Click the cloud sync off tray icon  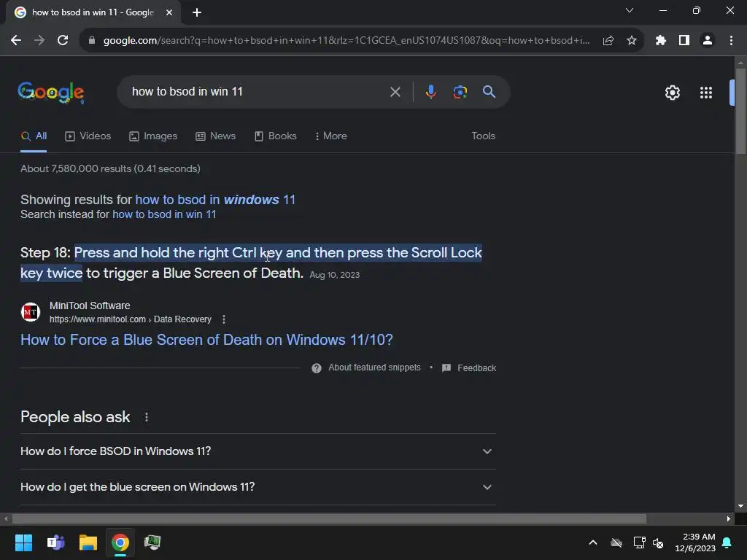(616, 542)
